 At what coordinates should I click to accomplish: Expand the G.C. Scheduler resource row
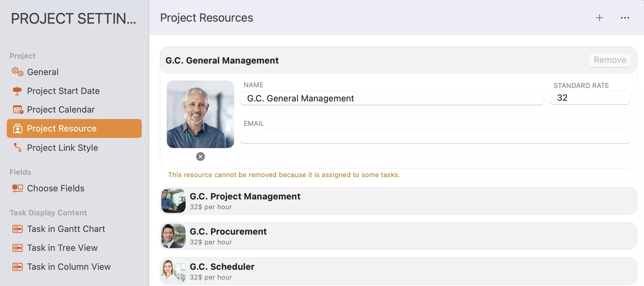point(398,271)
